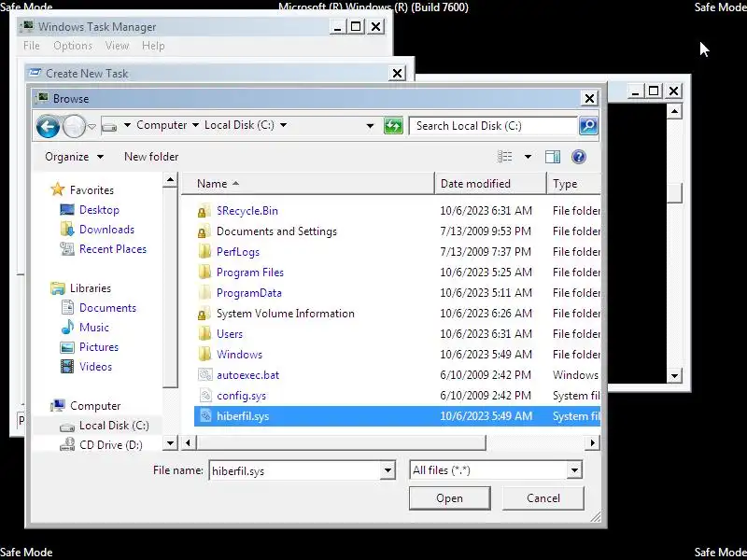Click the CD Drive (D:) disc icon
The image size is (747, 560).
click(67, 444)
